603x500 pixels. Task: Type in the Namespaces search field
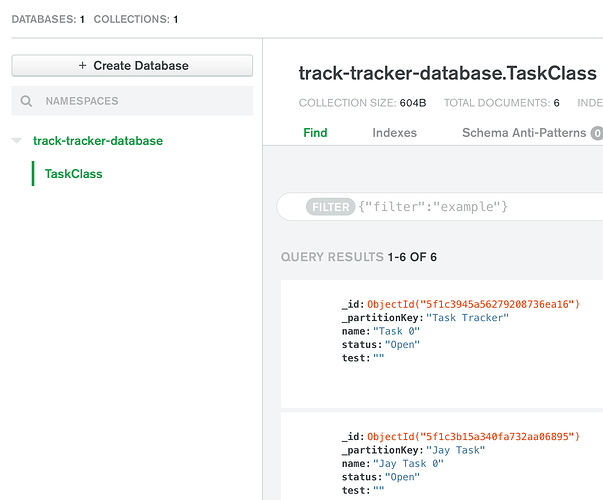[x=140, y=101]
